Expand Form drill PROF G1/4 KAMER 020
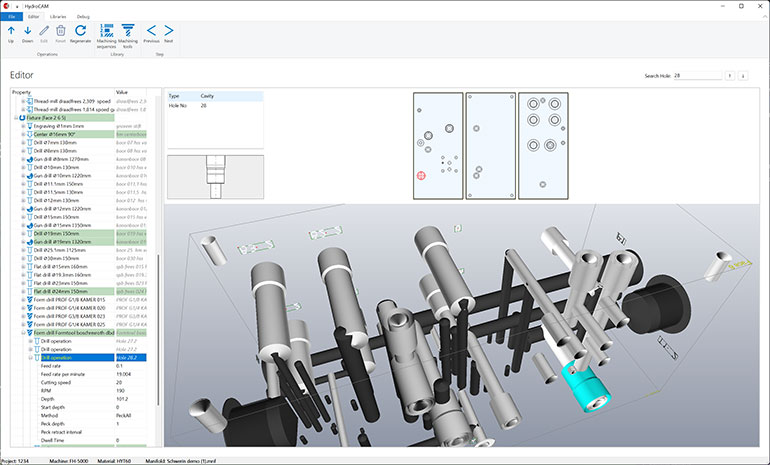The height and width of the screenshot is (465, 770). point(23,308)
